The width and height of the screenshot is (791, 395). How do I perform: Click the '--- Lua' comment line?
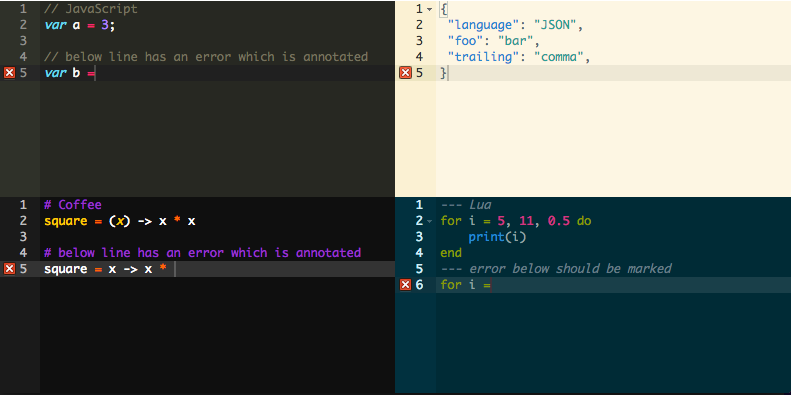point(466,205)
